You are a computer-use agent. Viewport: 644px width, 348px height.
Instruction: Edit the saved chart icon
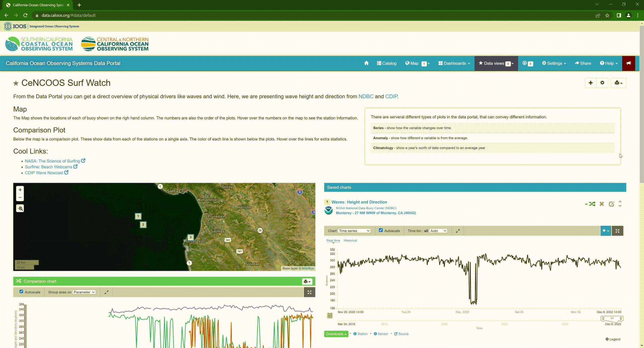click(x=612, y=204)
